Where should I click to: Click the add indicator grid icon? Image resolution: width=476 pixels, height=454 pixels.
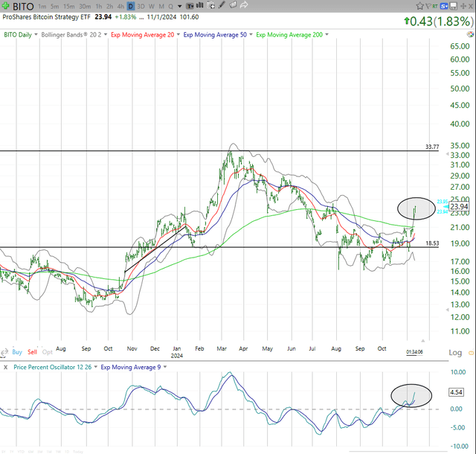click(210, 5)
